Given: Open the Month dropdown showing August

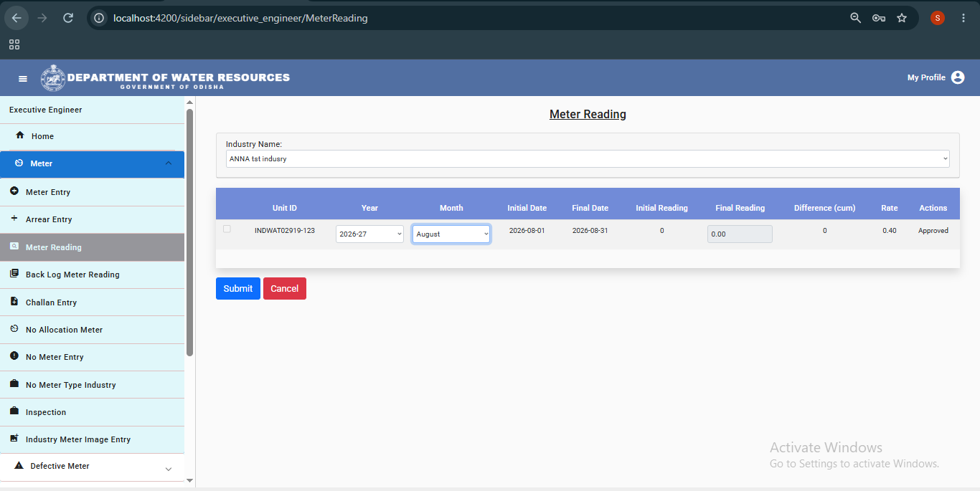Looking at the screenshot, I should click(451, 234).
